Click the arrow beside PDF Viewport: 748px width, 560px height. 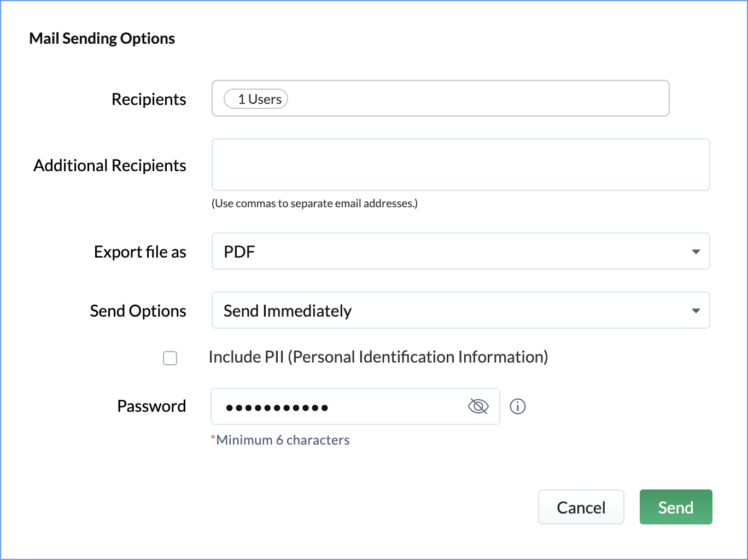(696, 252)
